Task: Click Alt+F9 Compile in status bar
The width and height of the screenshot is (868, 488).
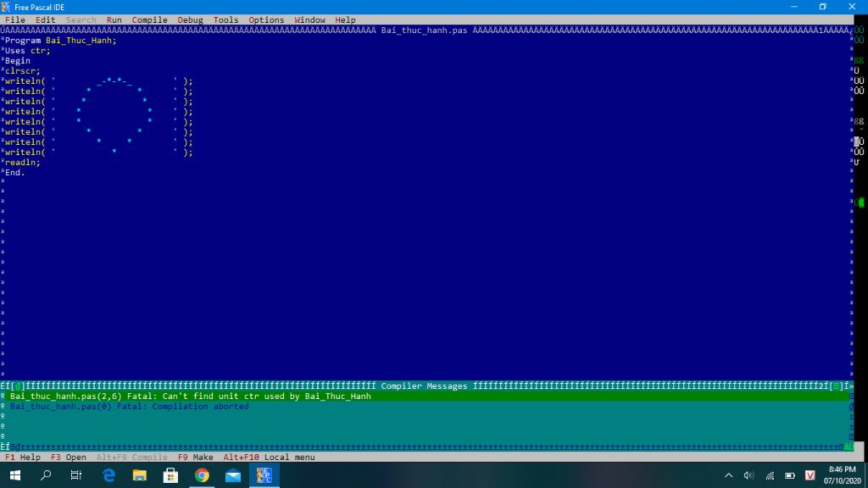Action: (131, 457)
